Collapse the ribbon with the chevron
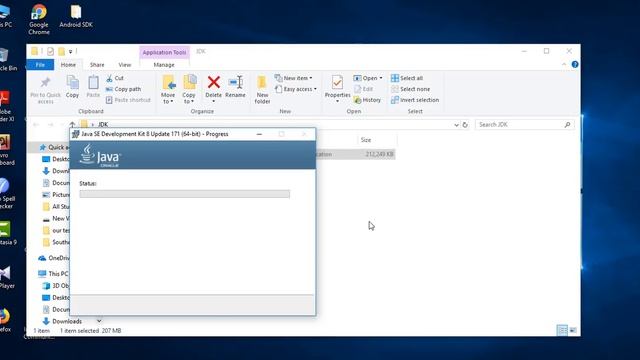The image size is (640, 360). [x=564, y=64]
